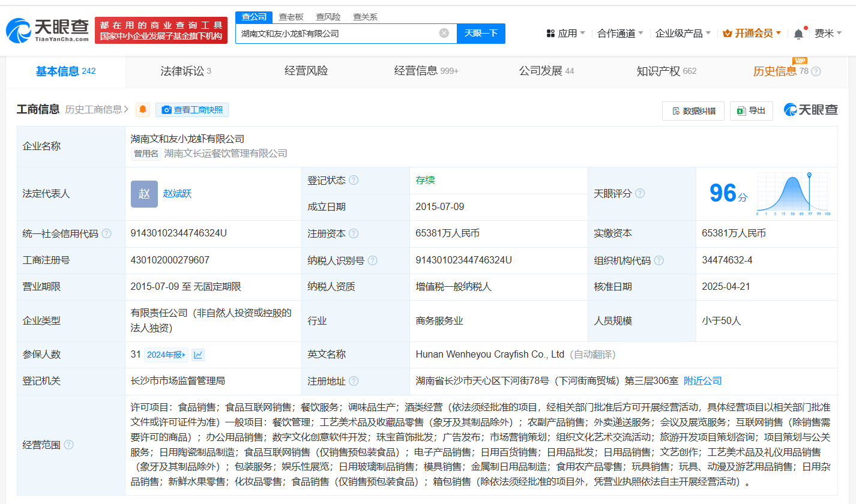This screenshot has height=504, width=856.
Task: Expand the 企业级产品 menu
Action: click(x=683, y=34)
